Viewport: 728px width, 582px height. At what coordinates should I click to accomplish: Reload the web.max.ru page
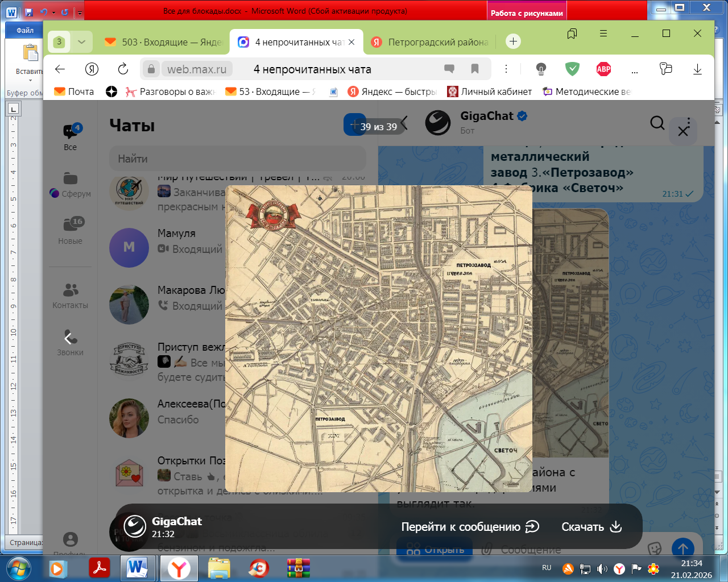click(123, 69)
